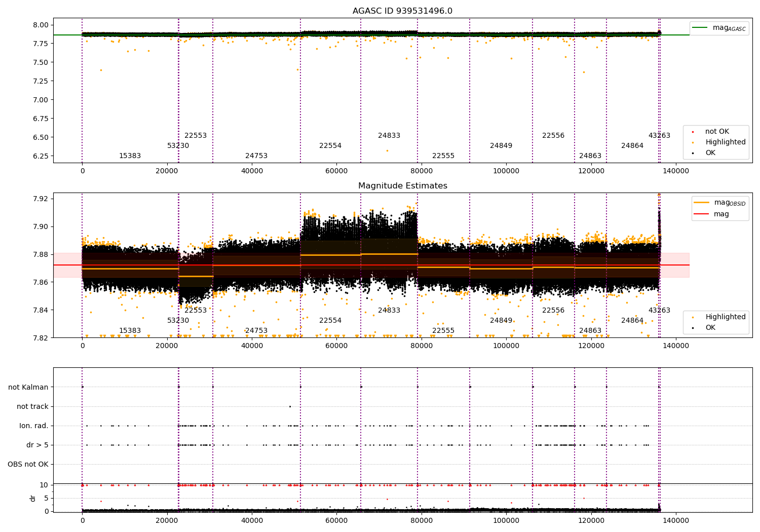Click the 7.00 y-axis tick in top plot
The height and width of the screenshot is (532, 760).
[x=41, y=100]
